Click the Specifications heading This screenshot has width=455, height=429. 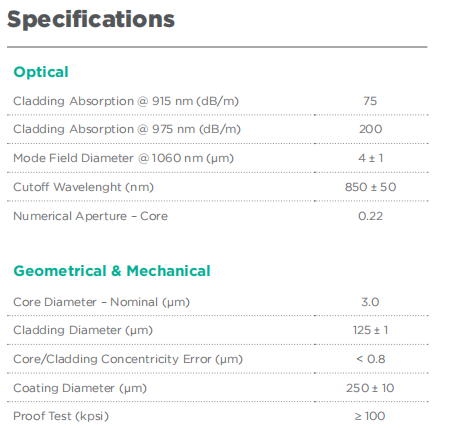(x=91, y=20)
